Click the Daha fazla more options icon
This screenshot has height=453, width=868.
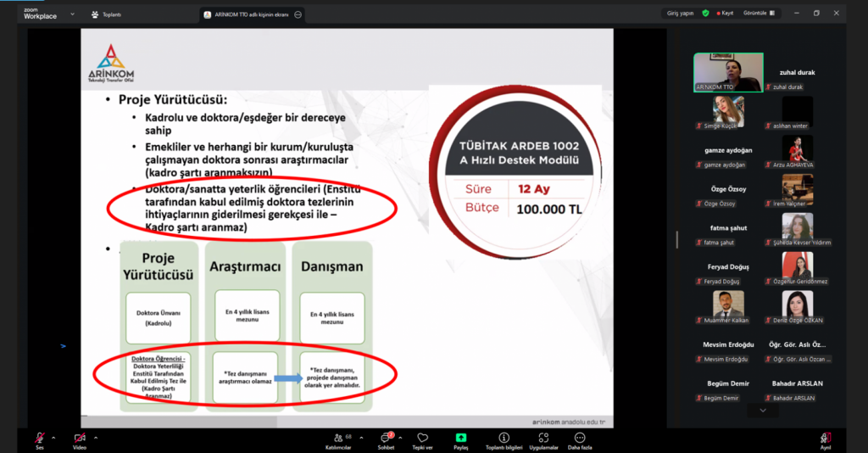coord(580,438)
